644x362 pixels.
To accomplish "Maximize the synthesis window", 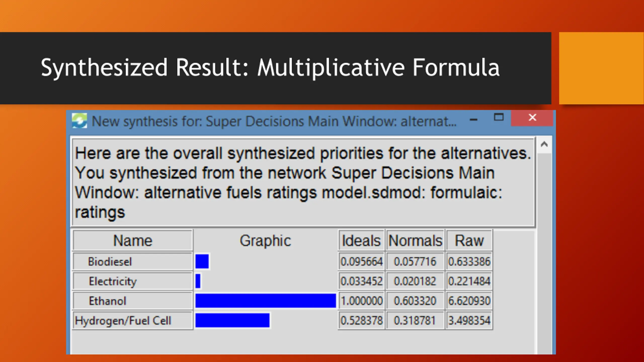I will [x=499, y=117].
